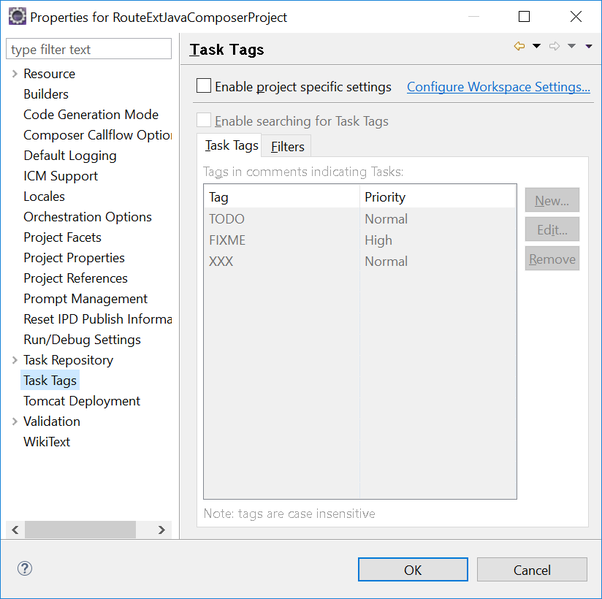Open Run/Debug Settings page

click(x=82, y=339)
